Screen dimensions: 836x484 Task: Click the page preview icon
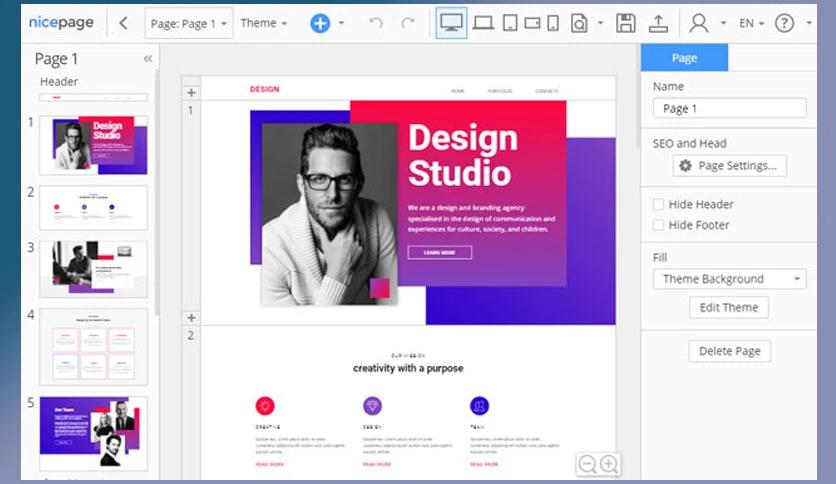579,23
